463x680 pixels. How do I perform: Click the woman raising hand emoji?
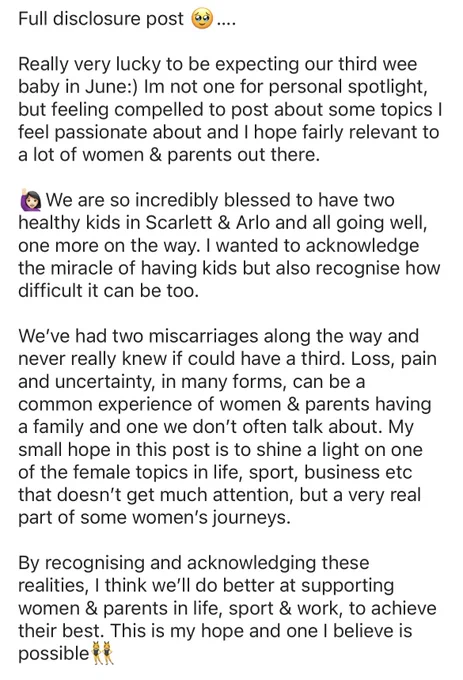click(x=31, y=200)
